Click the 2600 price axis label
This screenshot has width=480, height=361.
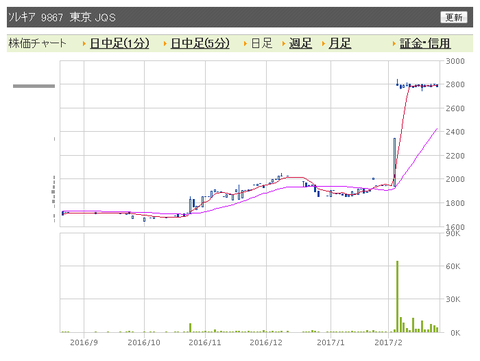pyautogui.click(x=455, y=108)
